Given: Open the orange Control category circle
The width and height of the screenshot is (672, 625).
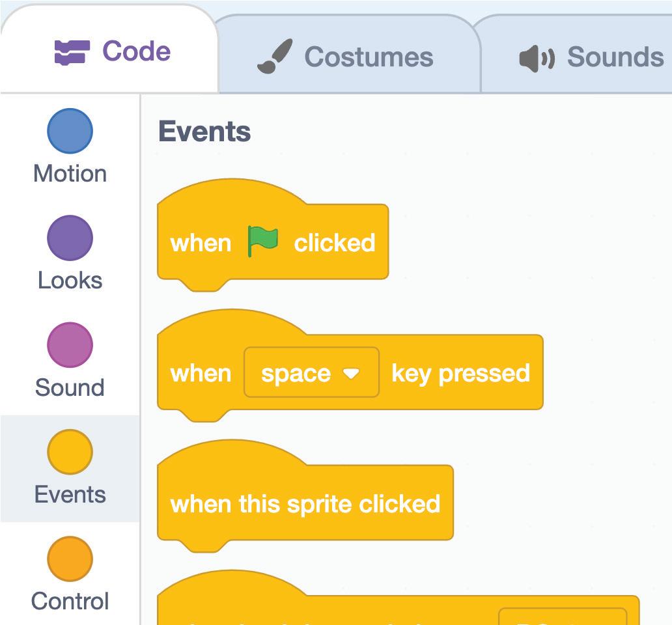Looking at the screenshot, I should click(x=70, y=559).
